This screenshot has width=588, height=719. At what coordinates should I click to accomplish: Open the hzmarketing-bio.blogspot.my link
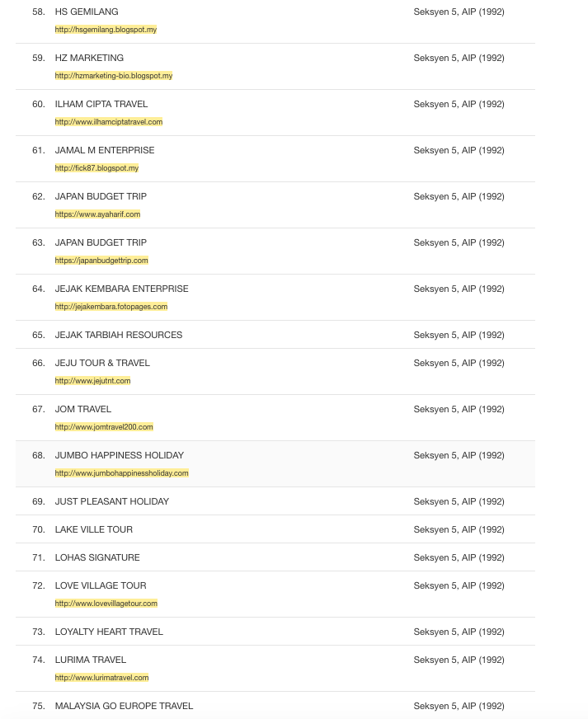(113, 76)
